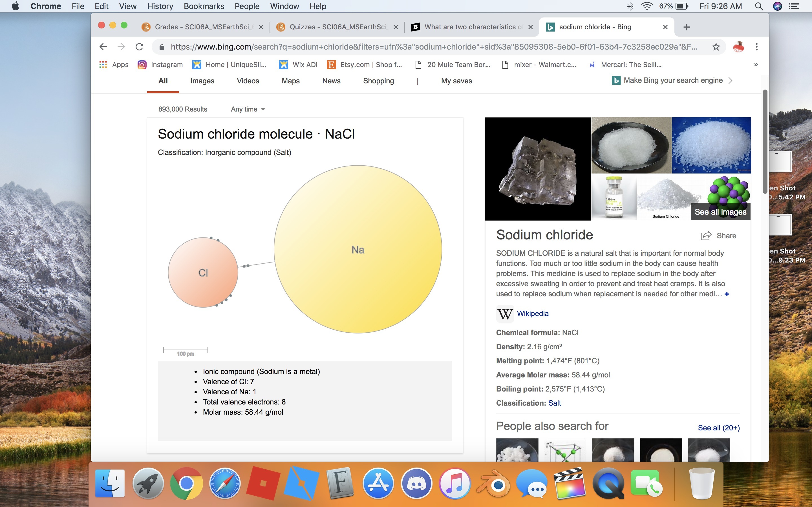Open Chrome three-dot menu

[756, 47]
